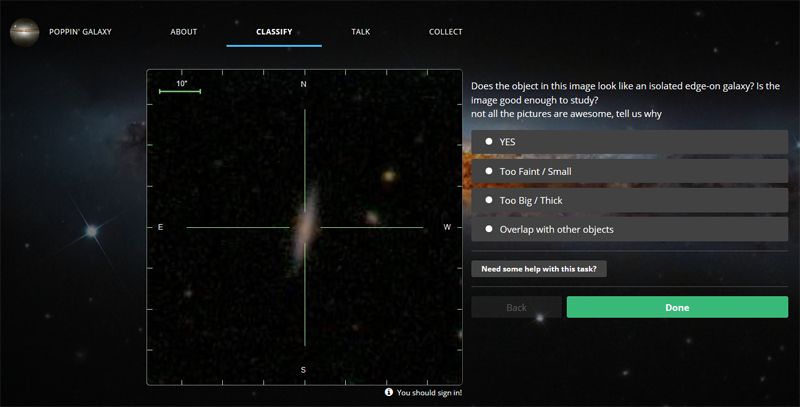This screenshot has width=800, height=407.
Task: Open the ABOUT tab
Action: click(x=183, y=32)
